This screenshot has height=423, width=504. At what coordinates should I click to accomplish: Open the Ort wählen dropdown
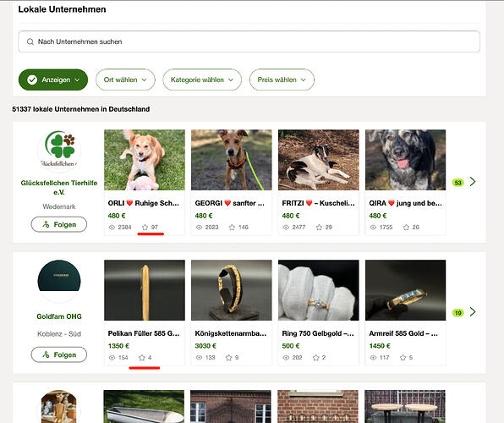click(125, 80)
